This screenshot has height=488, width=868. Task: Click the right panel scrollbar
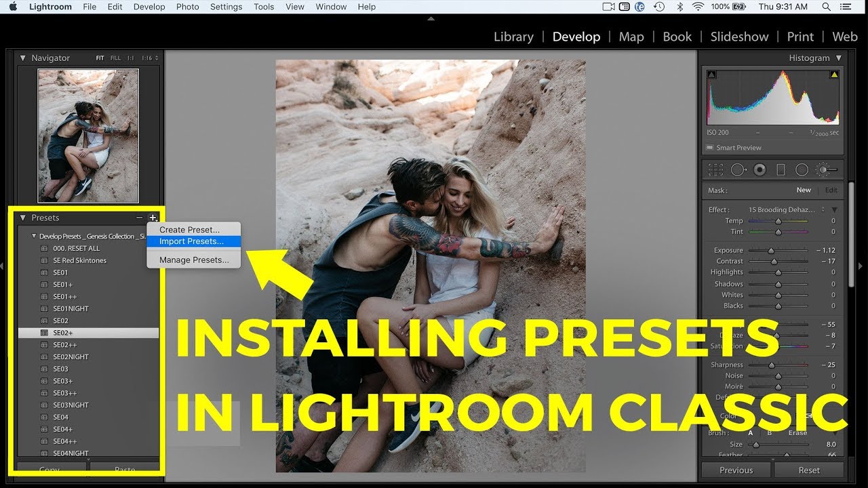[x=851, y=234]
